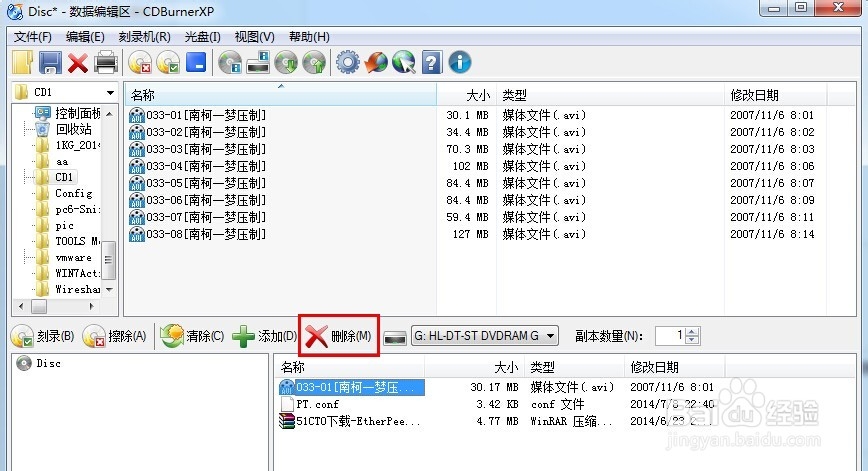Increase the 副本数量 copy count
This screenshot has height=471, width=868.
click(692, 331)
